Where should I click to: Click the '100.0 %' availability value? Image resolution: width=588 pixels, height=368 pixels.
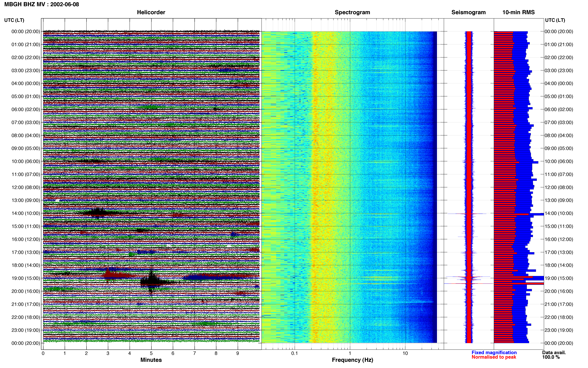point(551,357)
